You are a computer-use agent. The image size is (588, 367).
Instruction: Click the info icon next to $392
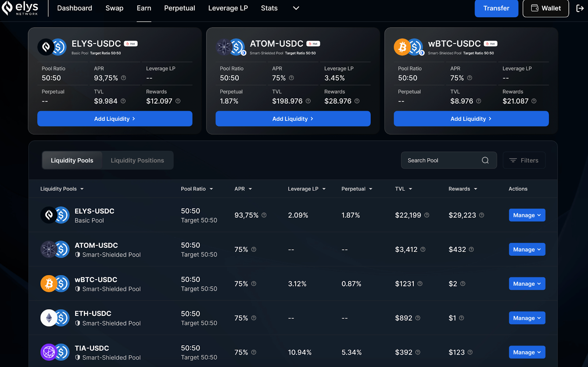coord(418,352)
